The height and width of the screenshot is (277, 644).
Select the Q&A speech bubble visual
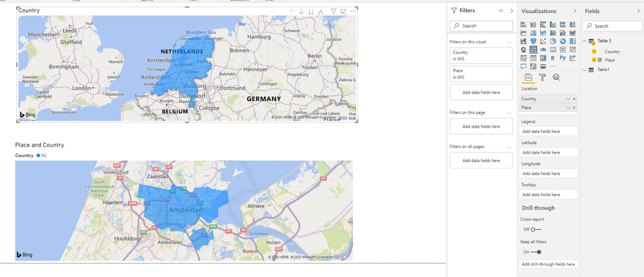524,66
